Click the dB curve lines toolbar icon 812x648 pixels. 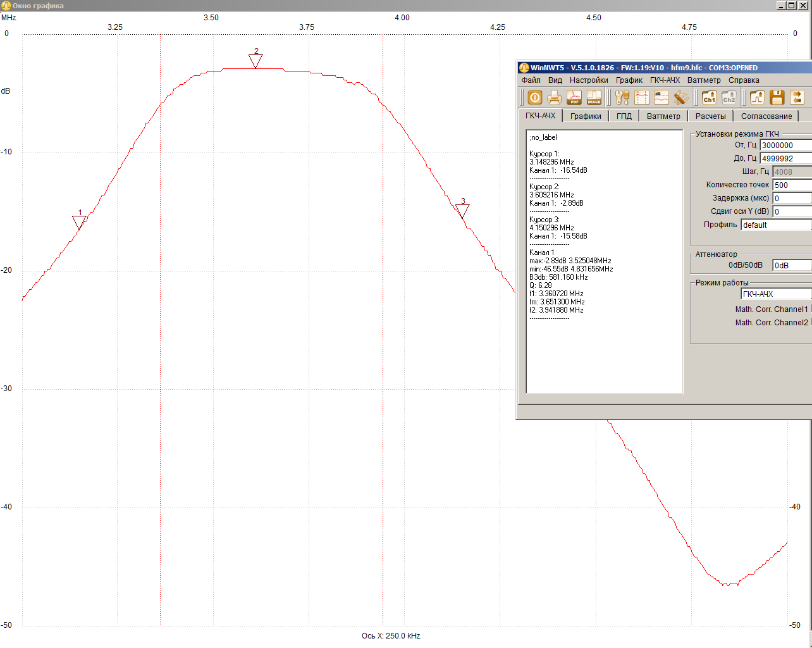coord(661,97)
